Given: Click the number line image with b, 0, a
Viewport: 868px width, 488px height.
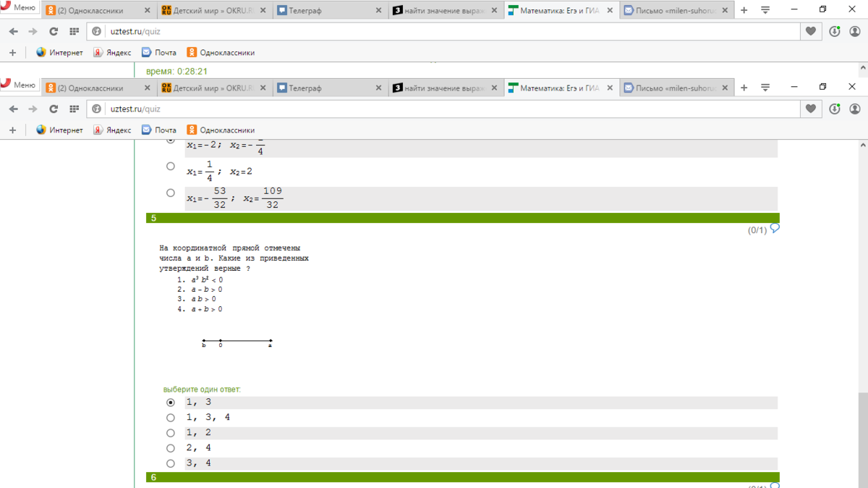Looking at the screenshot, I should point(237,343).
